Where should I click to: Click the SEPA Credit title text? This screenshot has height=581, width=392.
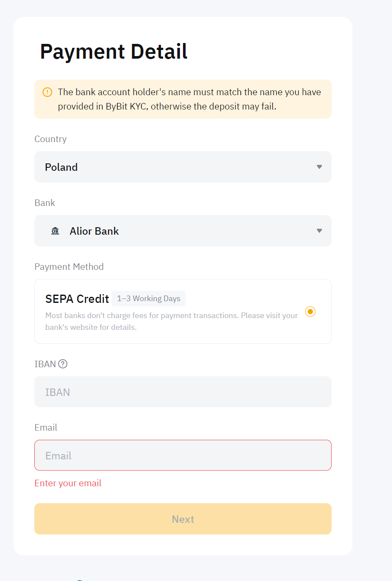(x=77, y=299)
